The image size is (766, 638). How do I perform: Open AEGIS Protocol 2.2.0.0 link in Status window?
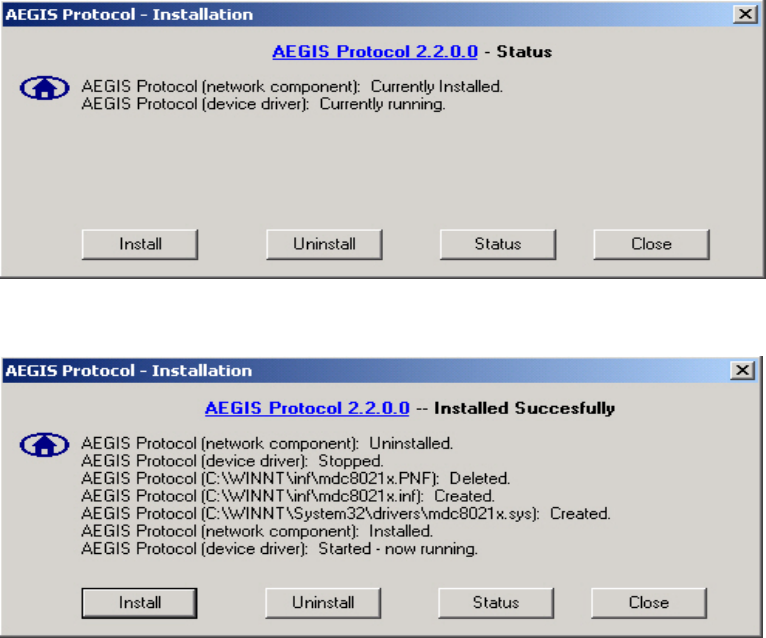pyautogui.click(x=375, y=52)
